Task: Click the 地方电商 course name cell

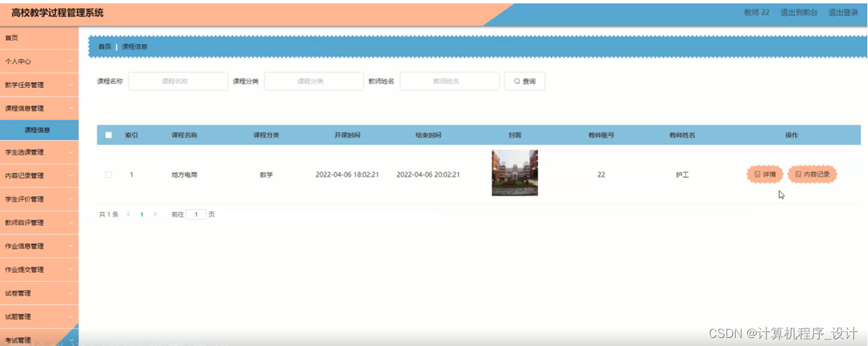Action: (184, 175)
